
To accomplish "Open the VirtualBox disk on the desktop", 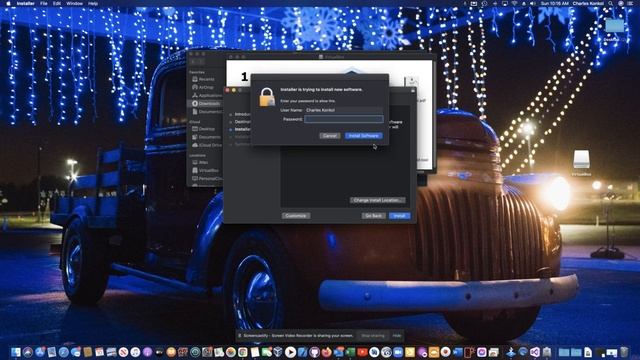I will click(581, 162).
